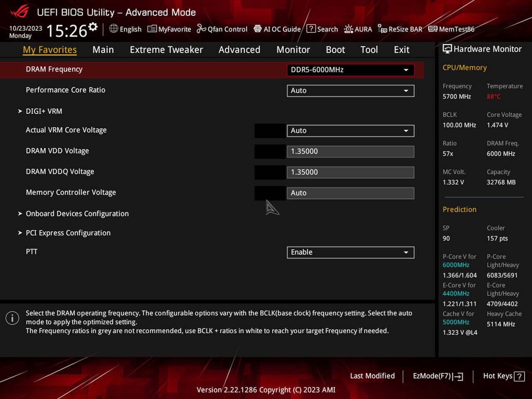Click the DRAM VDDQ Voltage field
Screen dimensions: 532x399
point(350,172)
